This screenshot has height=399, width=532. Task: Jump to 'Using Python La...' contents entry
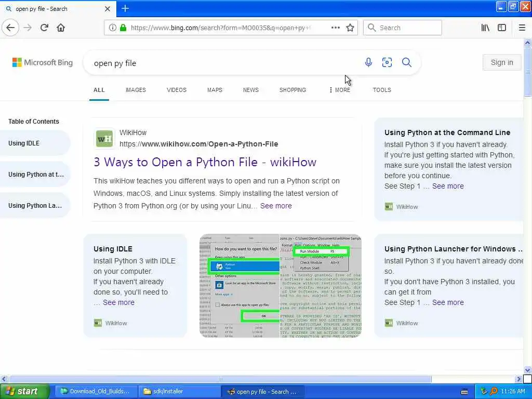(34, 206)
